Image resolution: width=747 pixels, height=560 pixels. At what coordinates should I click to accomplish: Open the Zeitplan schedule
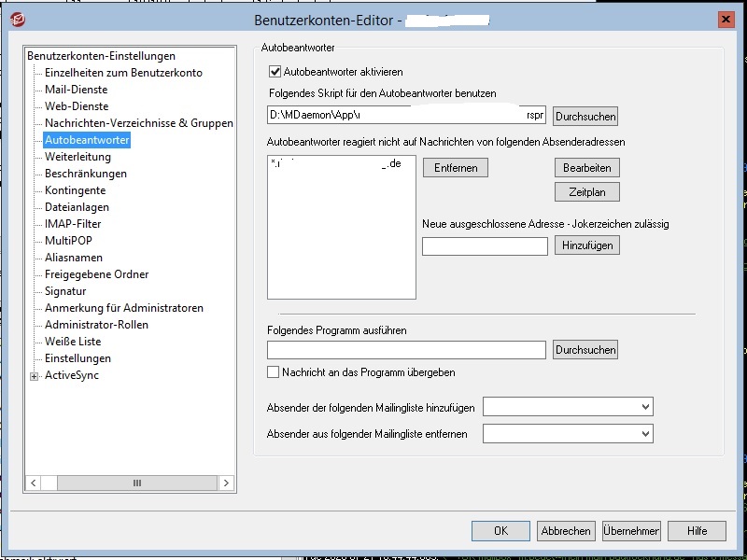(587, 192)
